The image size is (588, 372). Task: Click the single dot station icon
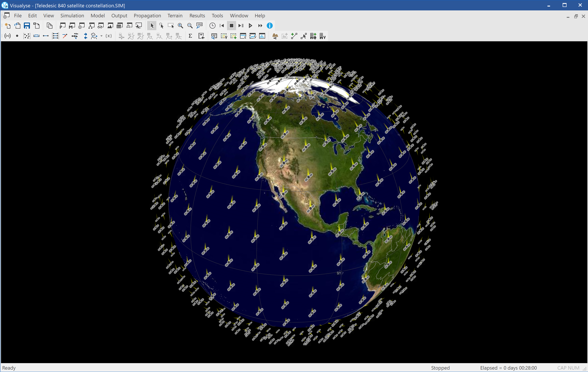(x=17, y=36)
